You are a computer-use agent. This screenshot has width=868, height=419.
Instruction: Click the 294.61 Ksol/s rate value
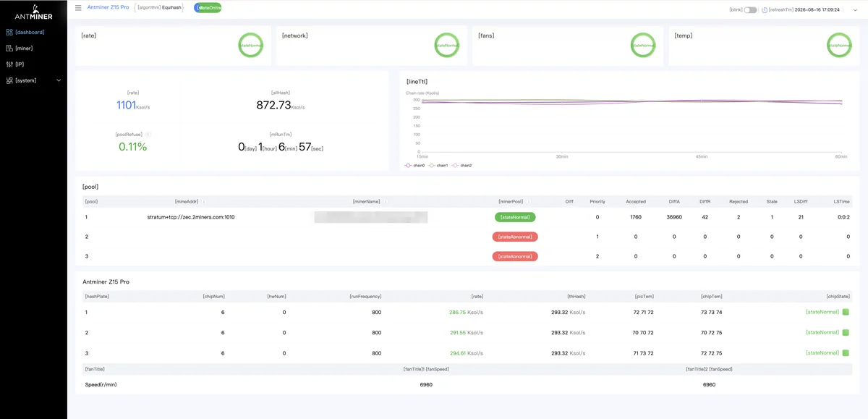point(466,352)
